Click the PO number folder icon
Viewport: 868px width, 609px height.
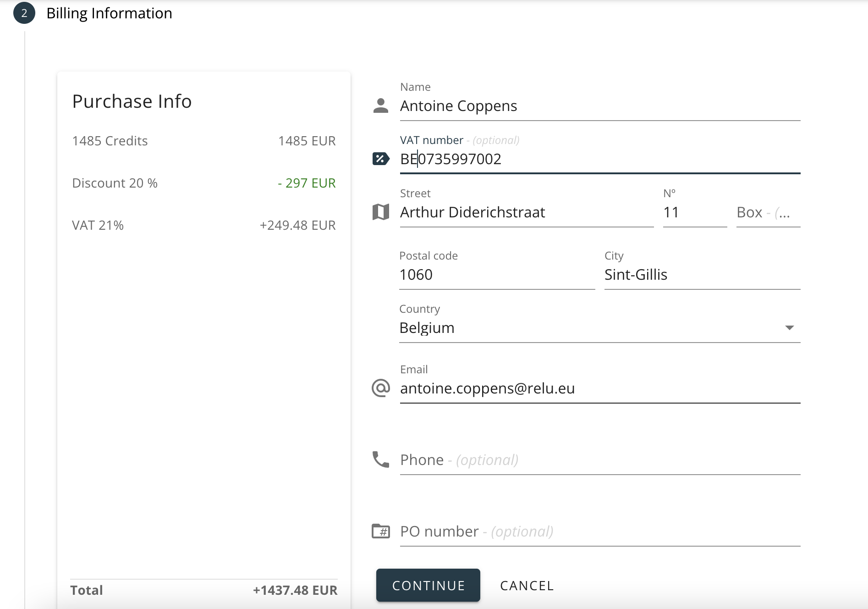pyautogui.click(x=380, y=531)
